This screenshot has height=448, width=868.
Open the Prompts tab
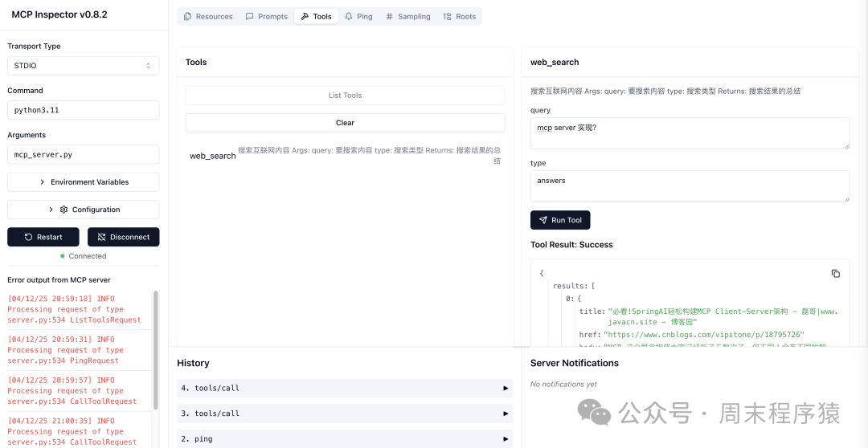pyautogui.click(x=267, y=17)
